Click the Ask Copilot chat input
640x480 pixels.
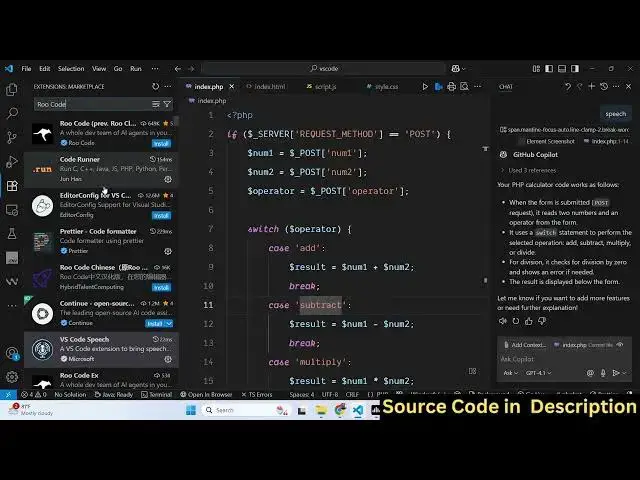point(563,359)
